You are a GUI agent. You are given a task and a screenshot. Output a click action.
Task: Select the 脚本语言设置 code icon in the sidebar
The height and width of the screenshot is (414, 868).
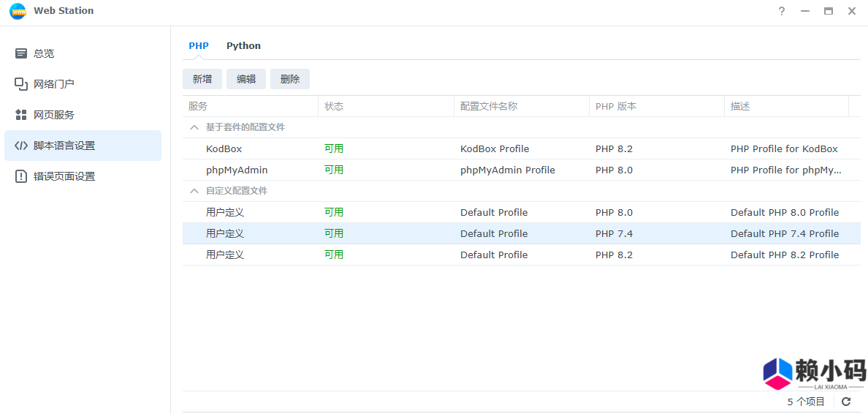point(21,146)
